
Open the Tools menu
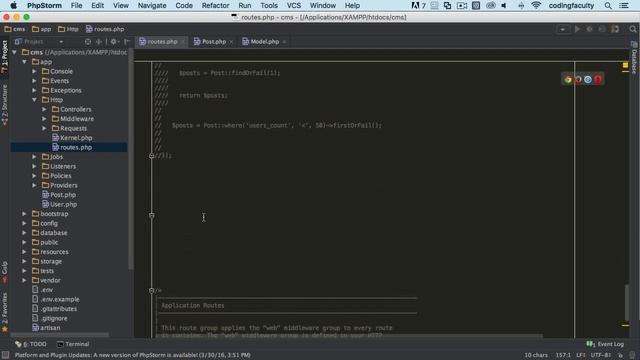point(269,6)
